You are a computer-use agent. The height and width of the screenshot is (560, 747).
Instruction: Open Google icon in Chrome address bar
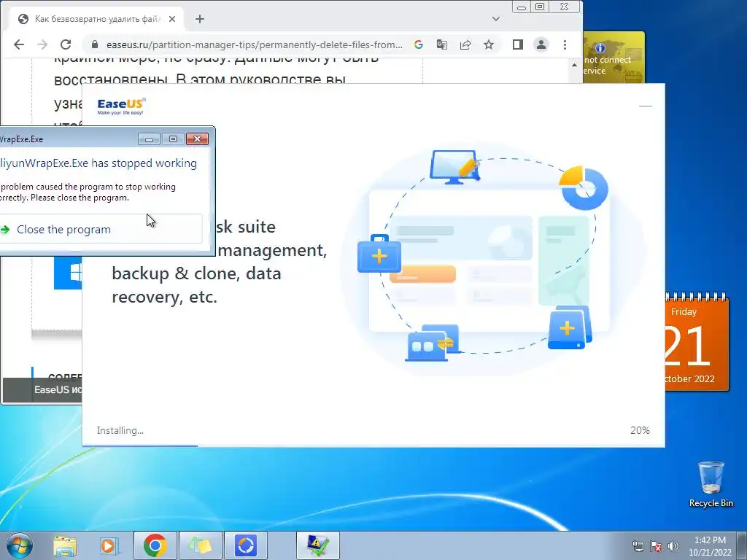pos(418,44)
